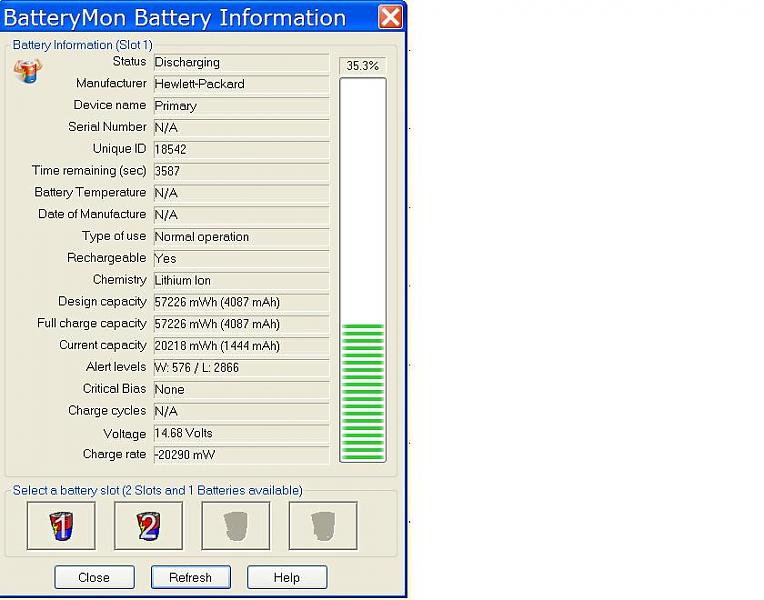The width and height of the screenshot is (764, 600).
Task: Refresh the battery information
Action: [x=190, y=577]
